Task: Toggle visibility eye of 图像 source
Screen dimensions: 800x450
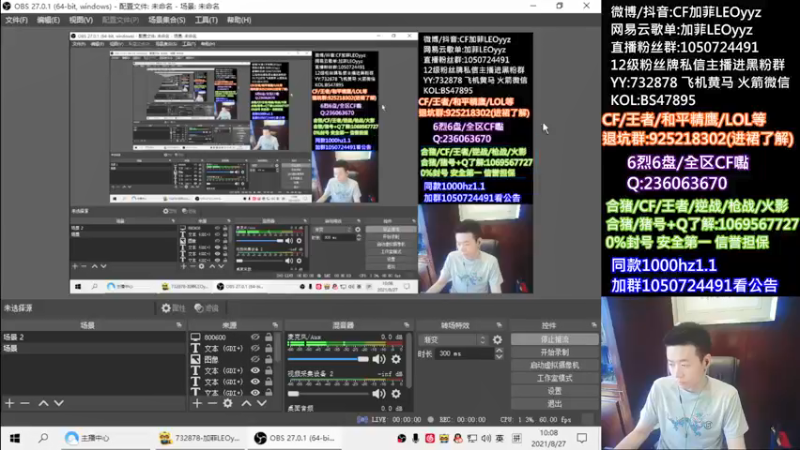Action: (255, 359)
